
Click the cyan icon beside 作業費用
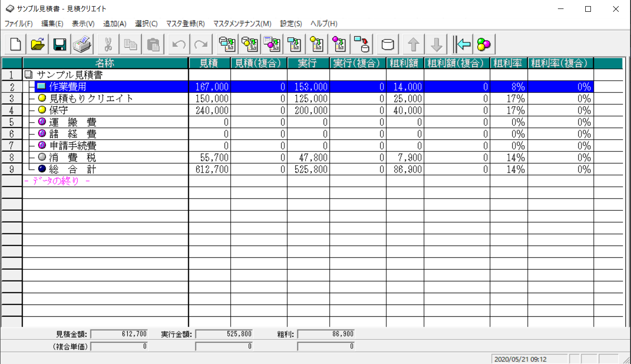[42, 86]
